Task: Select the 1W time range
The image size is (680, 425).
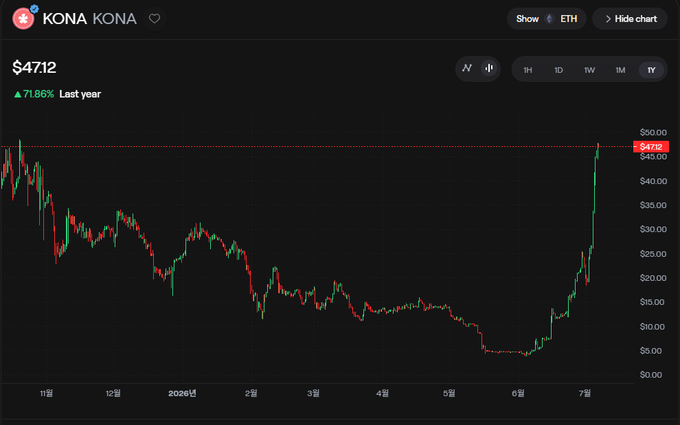Action: [x=589, y=70]
